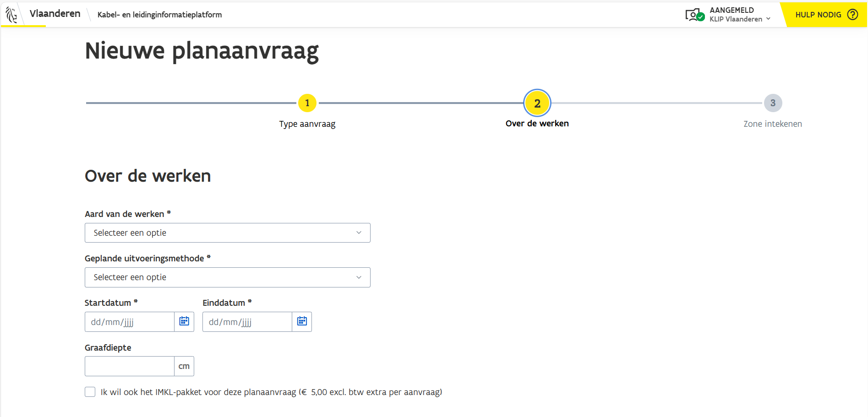Open the Aard van de werken dropdown
This screenshot has height=417, width=868.
click(227, 233)
